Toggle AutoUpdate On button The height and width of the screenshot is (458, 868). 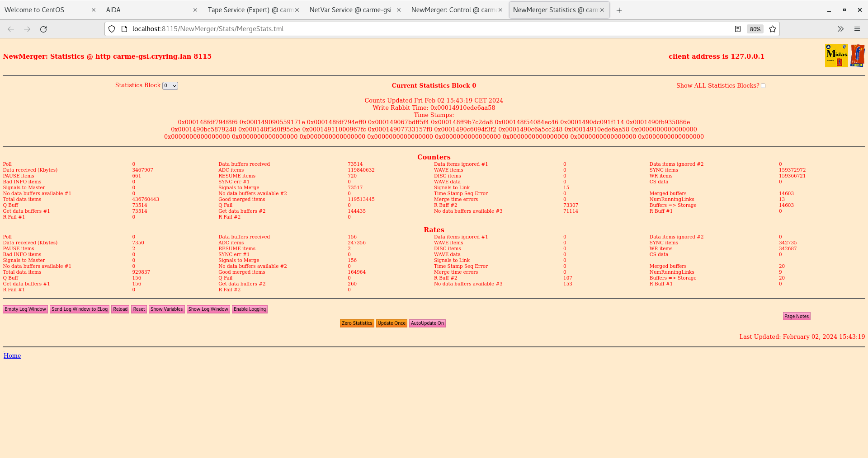[x=427, y=323]
